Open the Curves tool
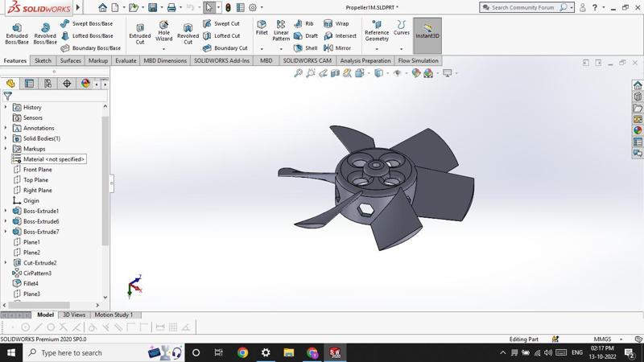 pos(401,27)
